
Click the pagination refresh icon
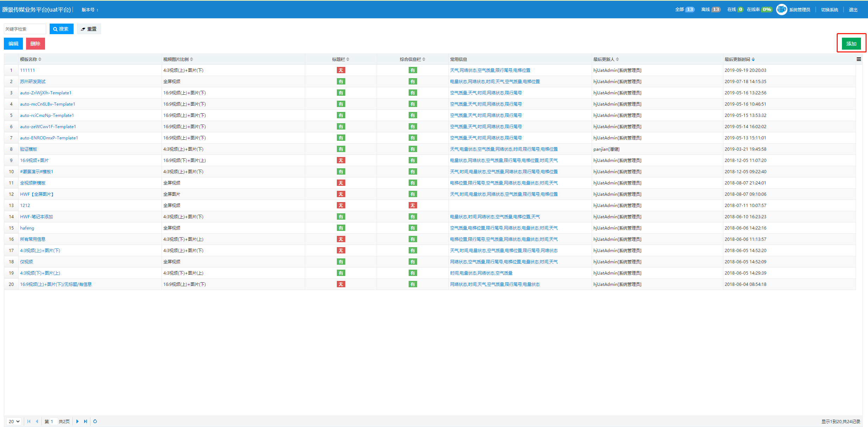pos(95,421)
